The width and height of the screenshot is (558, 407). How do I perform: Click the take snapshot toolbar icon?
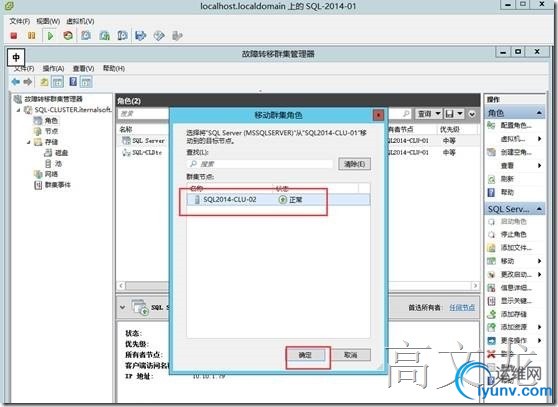coord(86,36)
